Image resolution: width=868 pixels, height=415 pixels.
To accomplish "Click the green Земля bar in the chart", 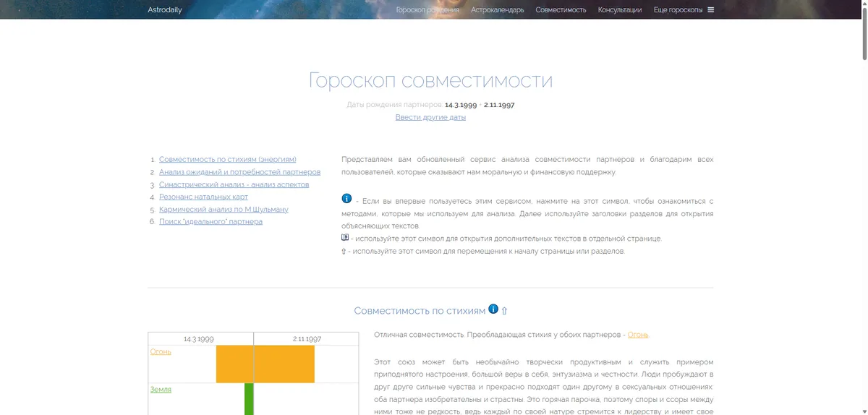I will [x=249, y=399].
